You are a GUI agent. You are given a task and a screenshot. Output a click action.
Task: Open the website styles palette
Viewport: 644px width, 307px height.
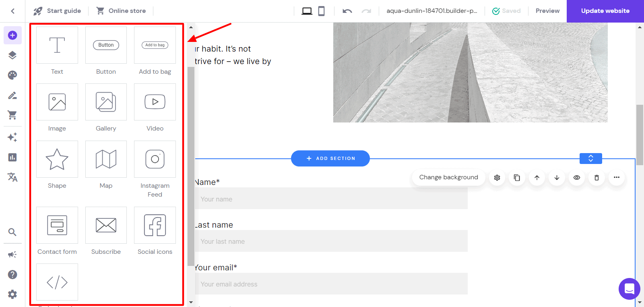pyautogui.click(x=12, y=75)
